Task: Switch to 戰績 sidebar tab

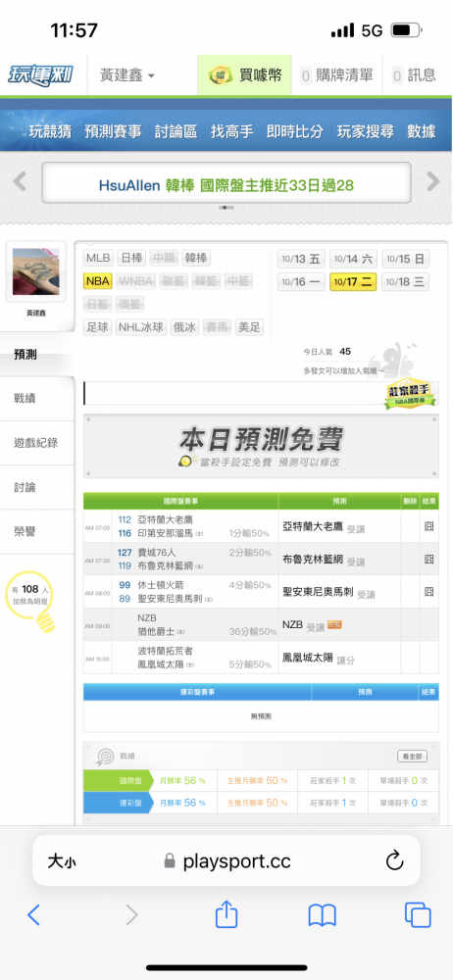Action: point(37,399)
